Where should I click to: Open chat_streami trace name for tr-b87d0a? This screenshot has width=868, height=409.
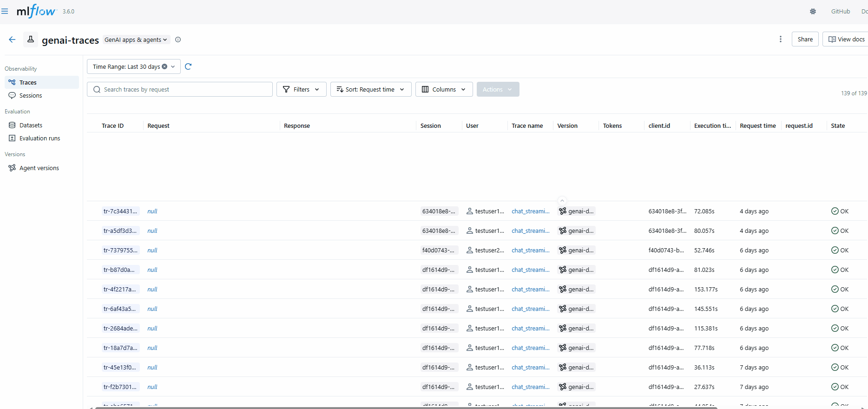[x=530, y=270]
